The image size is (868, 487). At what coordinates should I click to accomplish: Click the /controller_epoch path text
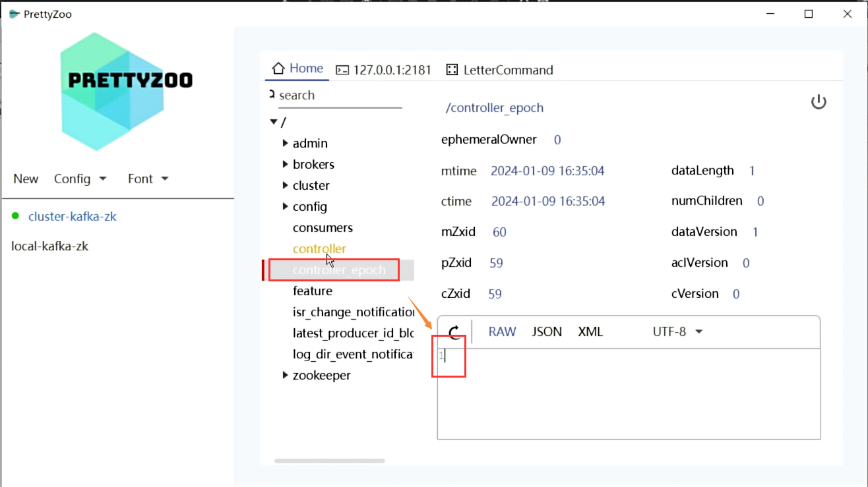[x=495, y=108]
